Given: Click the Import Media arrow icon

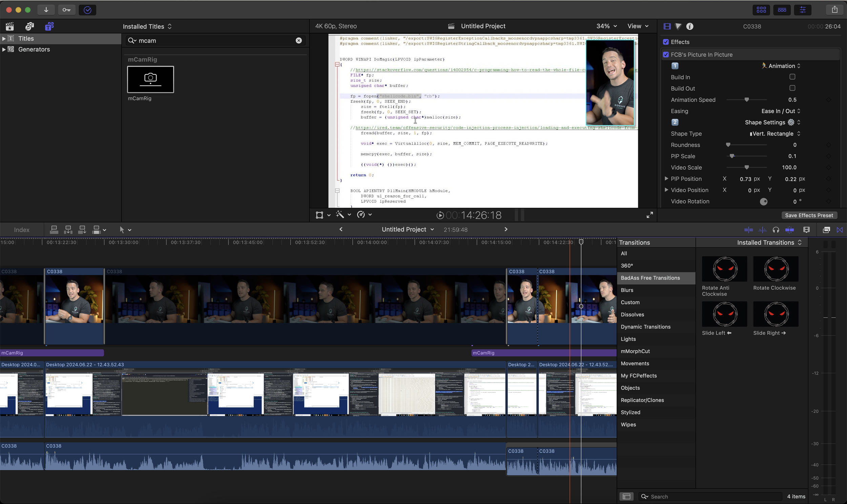Looking at the screenshot, I should 46,10.
